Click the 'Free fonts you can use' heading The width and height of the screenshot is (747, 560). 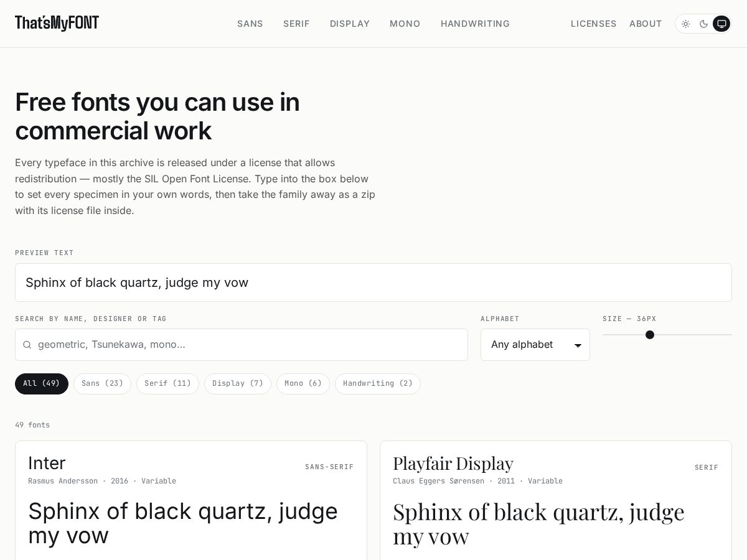157,116
